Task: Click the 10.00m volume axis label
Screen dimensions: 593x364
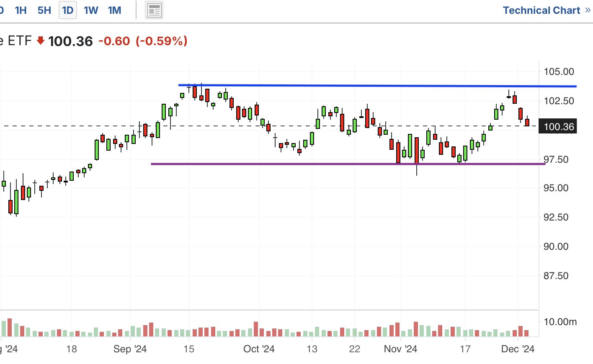Action: [560, 322]
